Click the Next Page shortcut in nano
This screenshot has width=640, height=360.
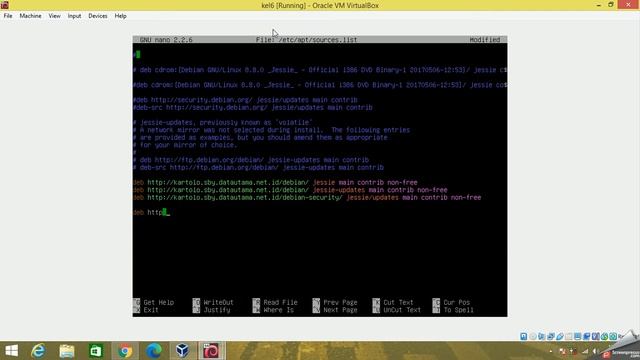tap(335, 310)
